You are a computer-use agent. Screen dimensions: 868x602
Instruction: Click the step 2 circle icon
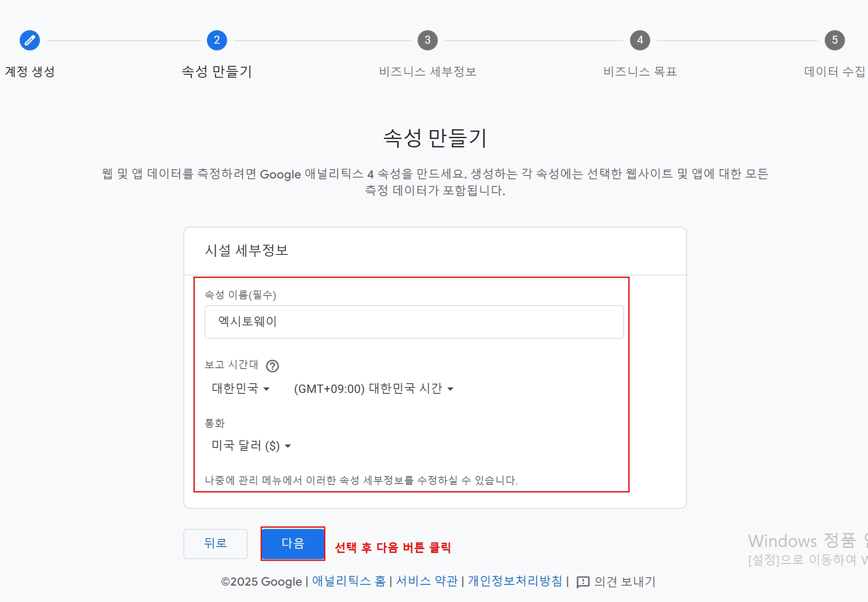(217, 40)
